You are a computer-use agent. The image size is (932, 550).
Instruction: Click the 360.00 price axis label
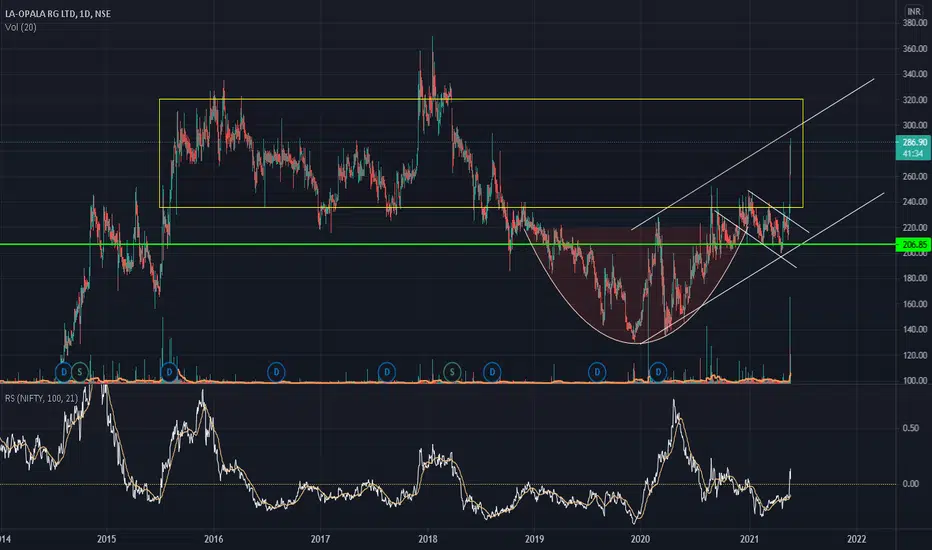(915, 49)
